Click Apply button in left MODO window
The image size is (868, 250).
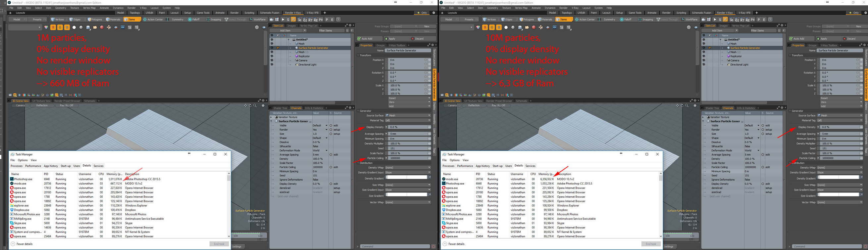coord(397,39)
